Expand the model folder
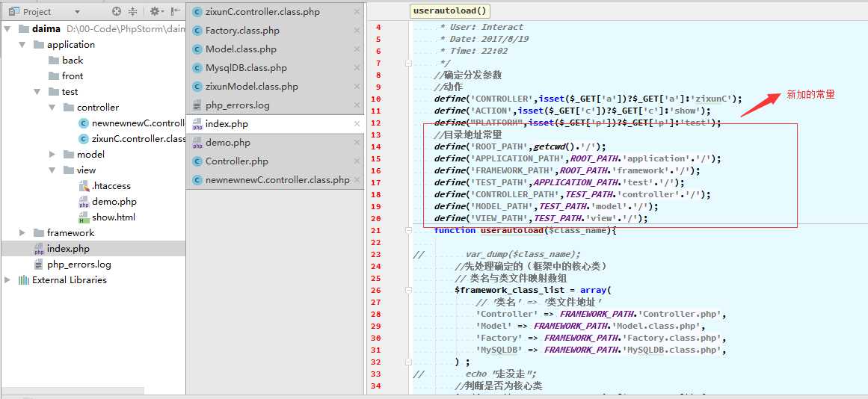Screen dimensions: 868x399 pyautogui.click(x=52, y=155)
